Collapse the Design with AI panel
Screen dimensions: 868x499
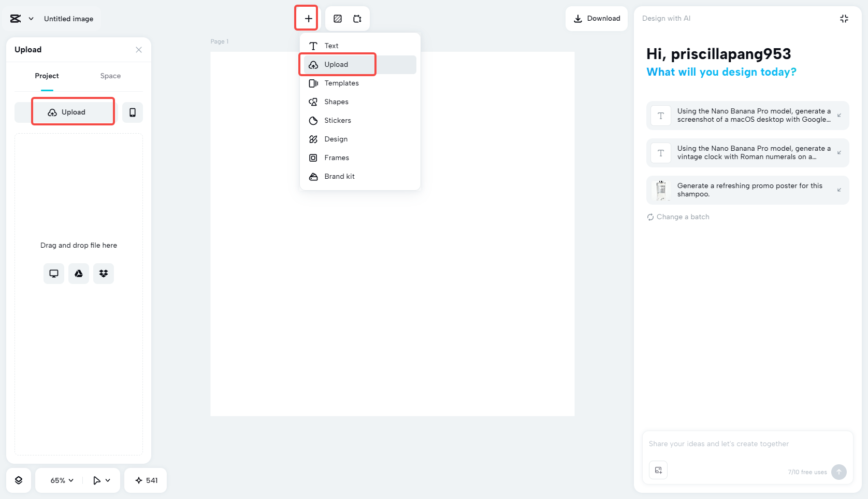click(844, 18)
